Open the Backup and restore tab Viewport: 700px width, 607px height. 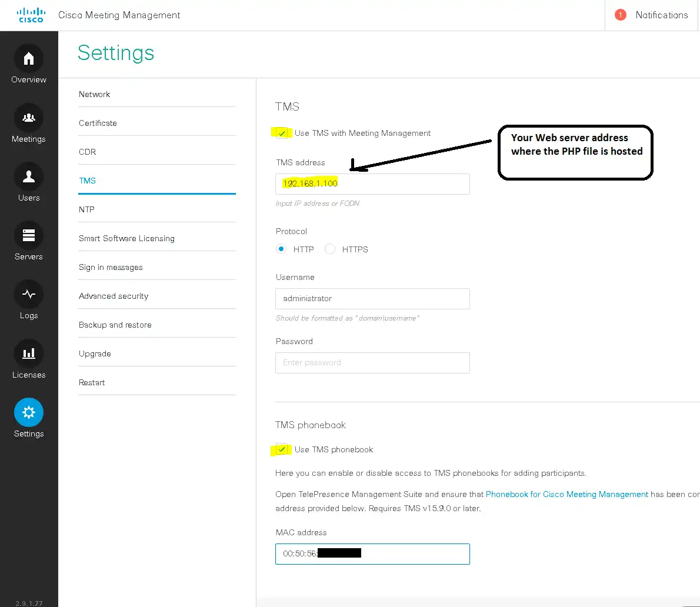[x=115, y=325]
